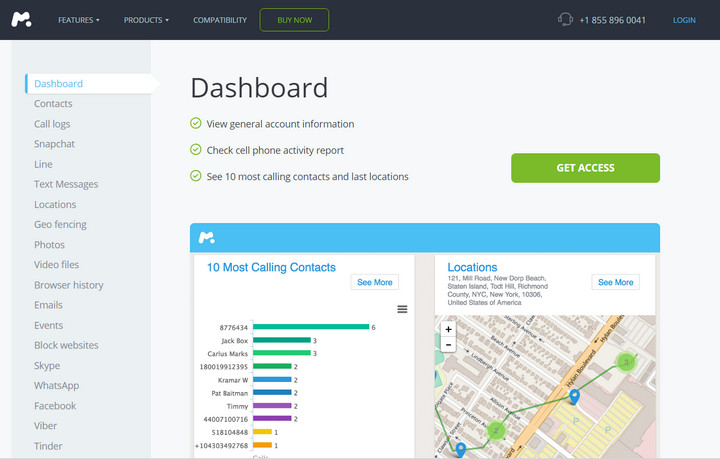Click the checkmark beside Check cell phone activity report

pos(196,150)
